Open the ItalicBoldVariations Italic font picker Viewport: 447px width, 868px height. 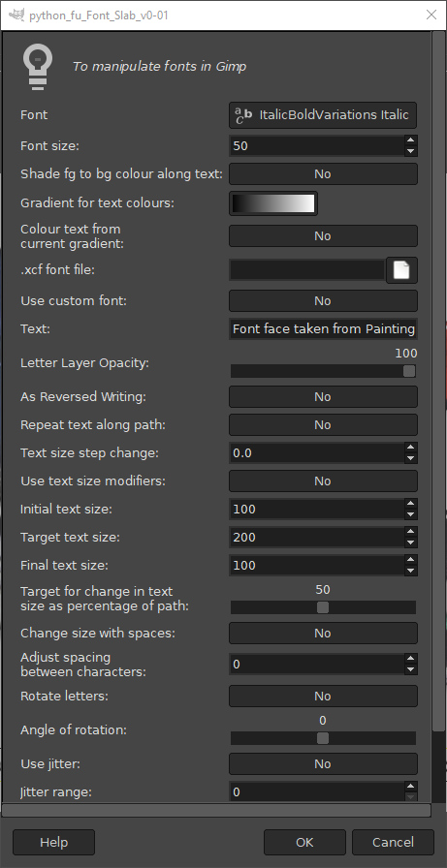323,115
